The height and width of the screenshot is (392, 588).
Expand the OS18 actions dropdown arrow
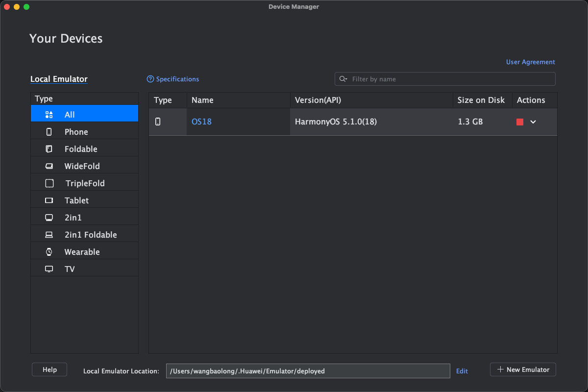tap(533, 122)
